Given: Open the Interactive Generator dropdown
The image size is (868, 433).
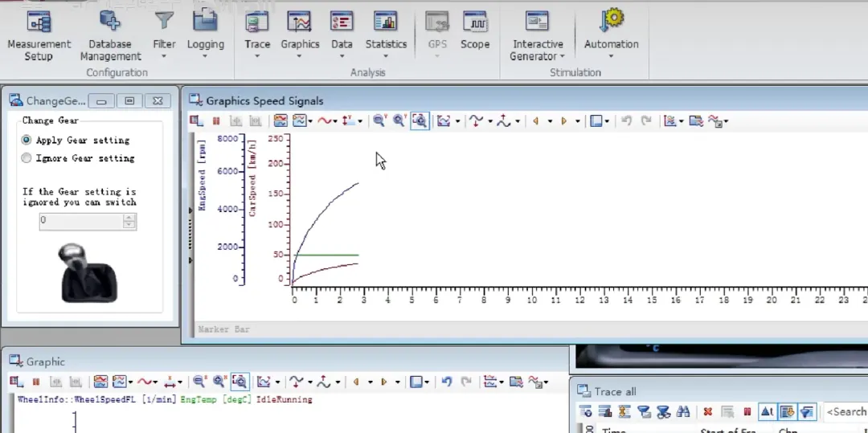Looking at the screenshot, I should [x=562, y=56].
